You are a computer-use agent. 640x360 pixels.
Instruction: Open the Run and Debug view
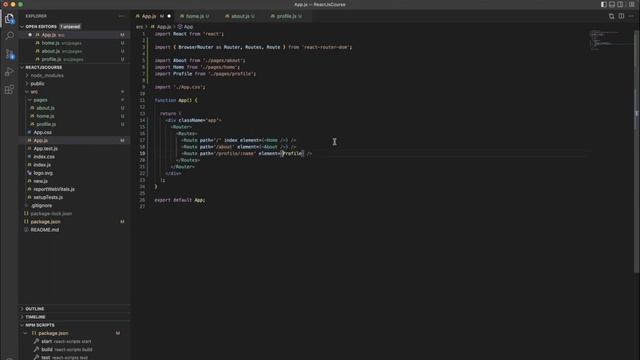tap(9, 72)
